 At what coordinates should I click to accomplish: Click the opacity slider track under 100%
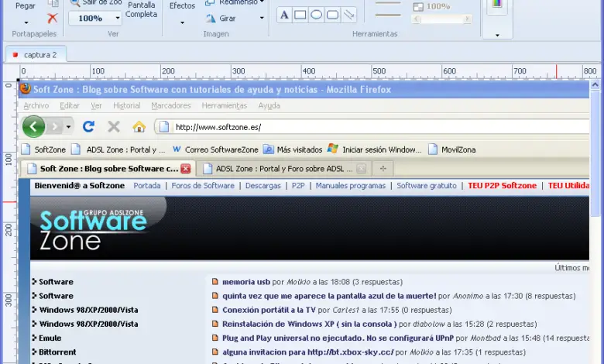pos(441,19)
